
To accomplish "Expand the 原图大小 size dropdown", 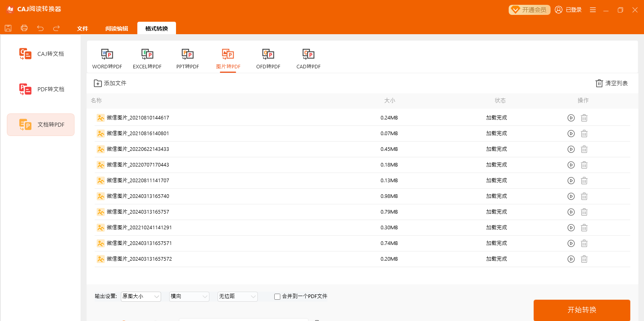I will [x=141, y=296].
